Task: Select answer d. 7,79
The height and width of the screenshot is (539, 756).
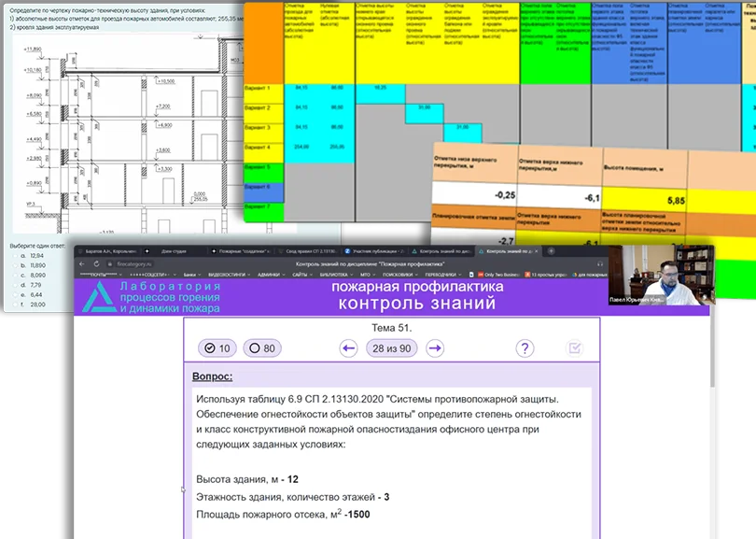Action: [x=15, y=285]
